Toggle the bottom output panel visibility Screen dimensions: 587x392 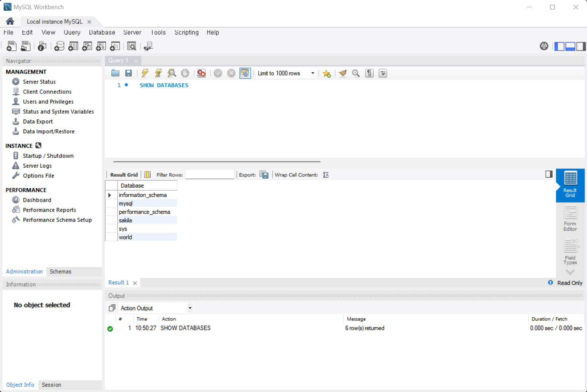570,46
